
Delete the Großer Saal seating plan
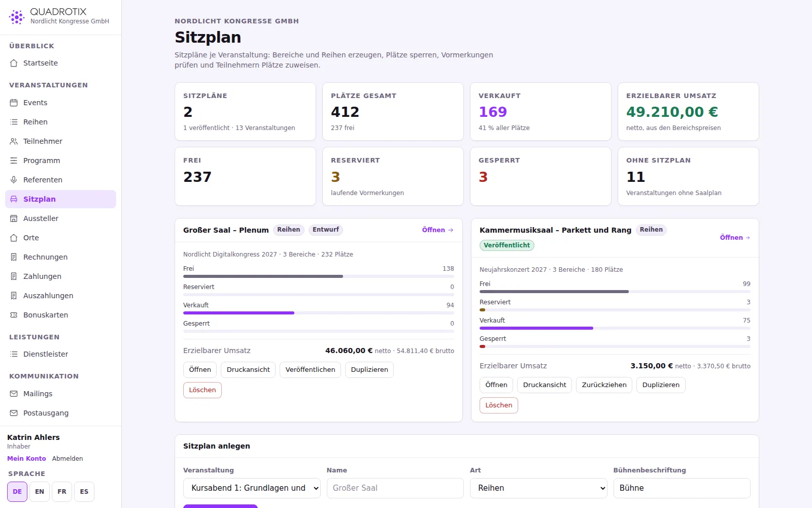(202, 390)
